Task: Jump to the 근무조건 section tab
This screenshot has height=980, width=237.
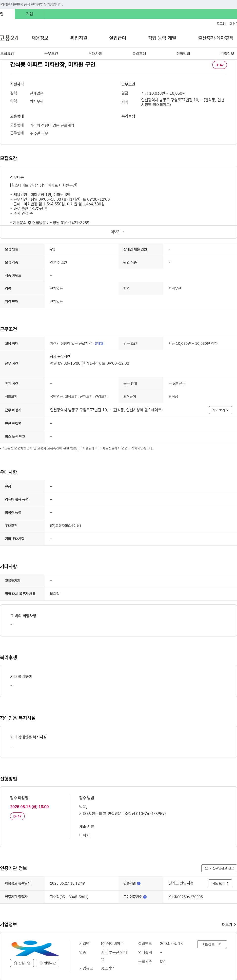Action: [51, 54]
